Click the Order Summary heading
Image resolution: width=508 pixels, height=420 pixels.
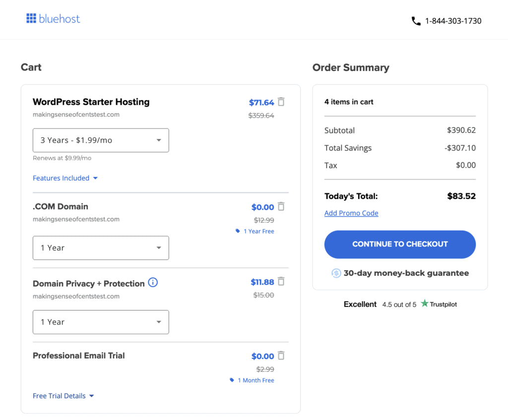tap(351, 67)
